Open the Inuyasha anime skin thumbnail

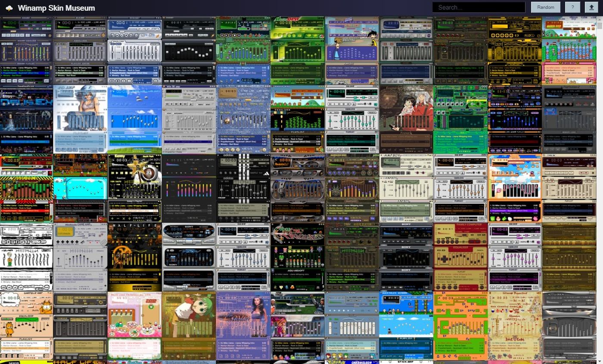(x=406, y=119)
